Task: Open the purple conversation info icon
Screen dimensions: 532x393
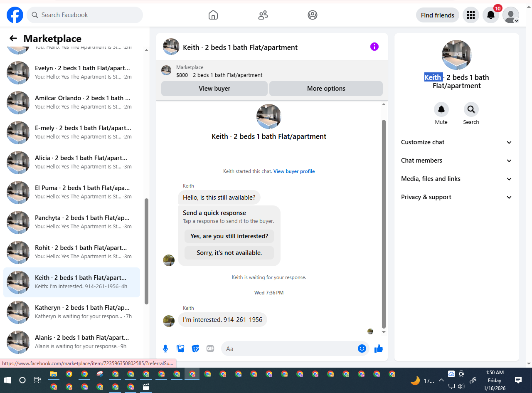Action: 374,47
